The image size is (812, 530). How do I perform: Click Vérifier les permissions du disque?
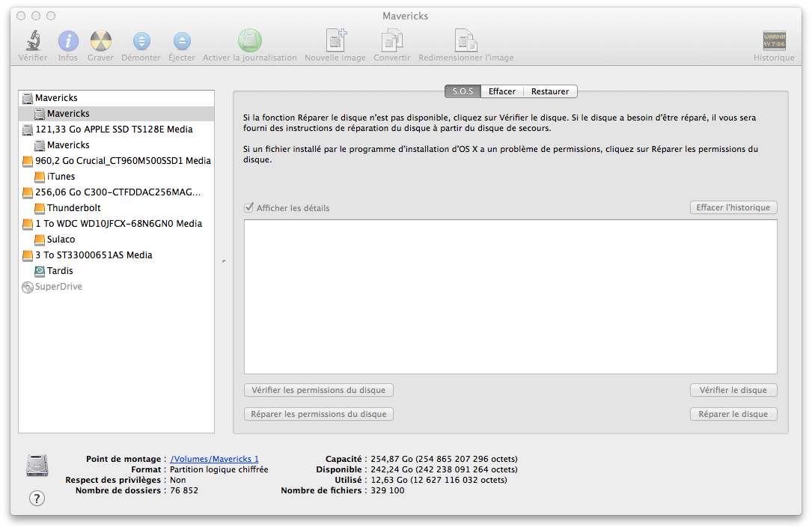[319, 390]
